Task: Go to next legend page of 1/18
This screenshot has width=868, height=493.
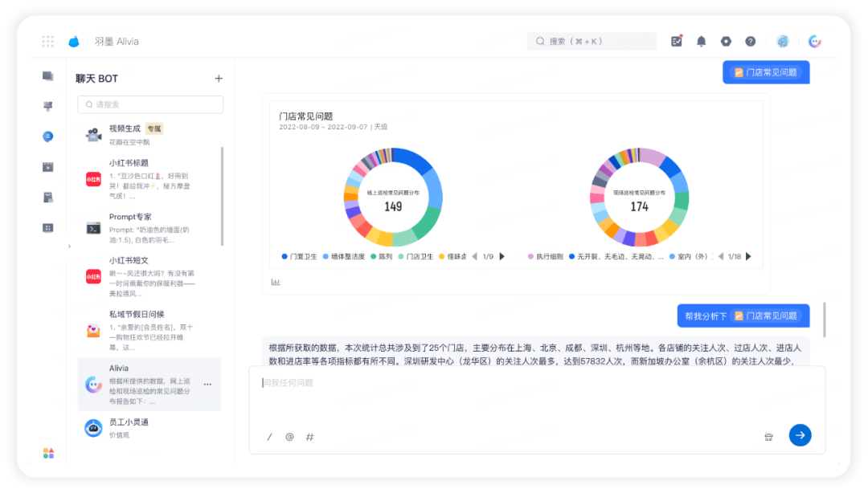Action: 748,256
